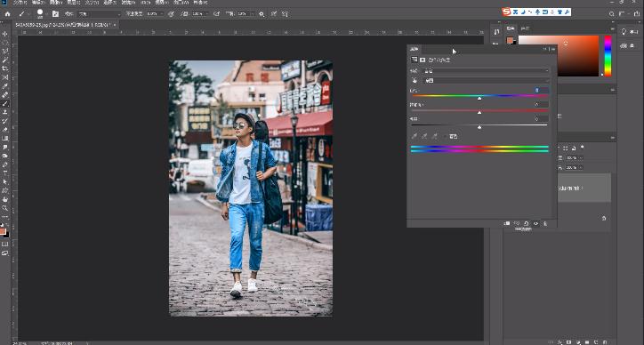Open the brush blending mode dropdown
644x345 pixels.
pos(99,14)
